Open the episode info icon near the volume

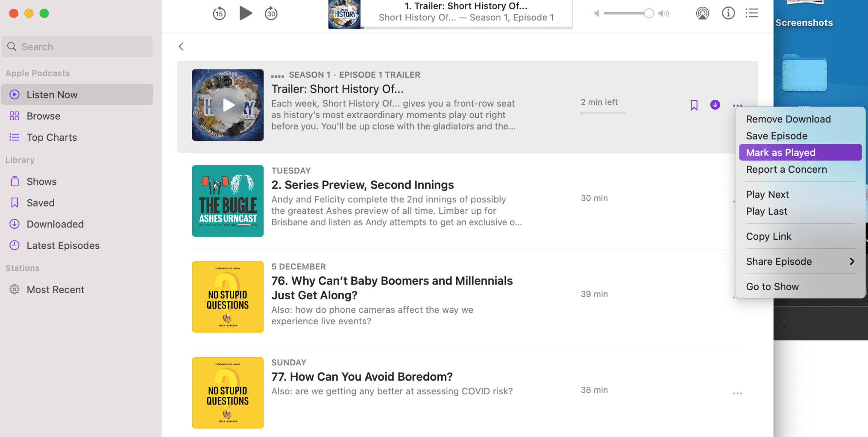pyautogui.click(x=728, y=13)
